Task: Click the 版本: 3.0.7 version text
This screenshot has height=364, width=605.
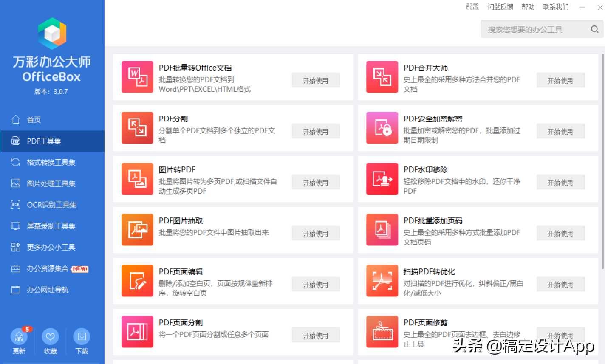Action: 51,91
